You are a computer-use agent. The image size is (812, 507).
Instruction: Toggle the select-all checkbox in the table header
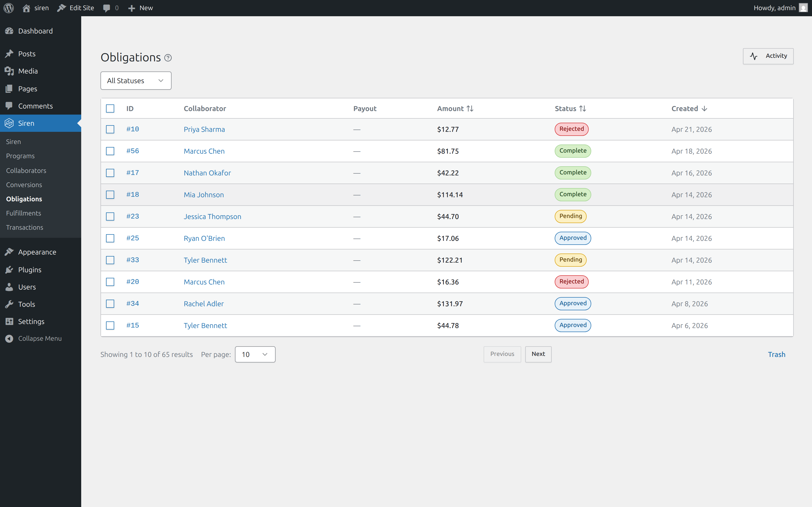[x=110, y=108]
